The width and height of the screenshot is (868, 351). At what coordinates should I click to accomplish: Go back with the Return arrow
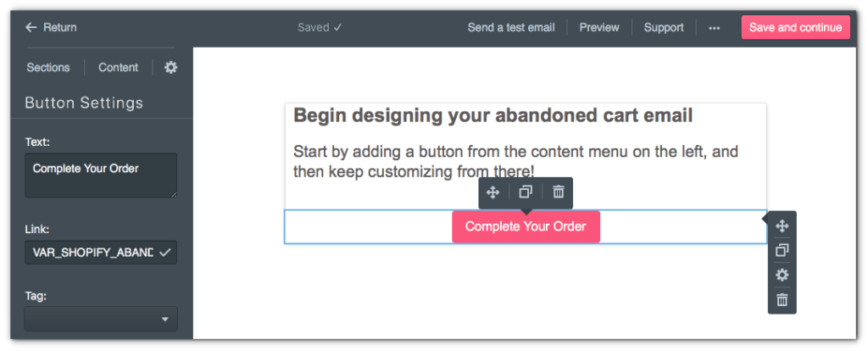(x=51, y=27)
